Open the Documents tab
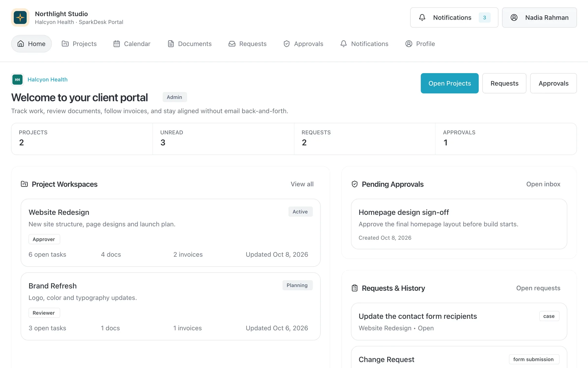The width and height of the screenshot is (588, 368). (x=190, y=44)
